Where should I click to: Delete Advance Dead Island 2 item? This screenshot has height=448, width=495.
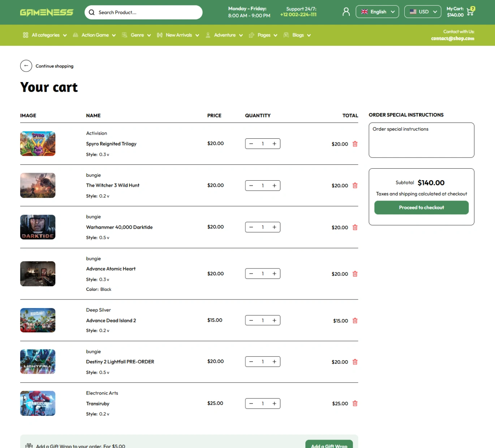pos(355,320)
